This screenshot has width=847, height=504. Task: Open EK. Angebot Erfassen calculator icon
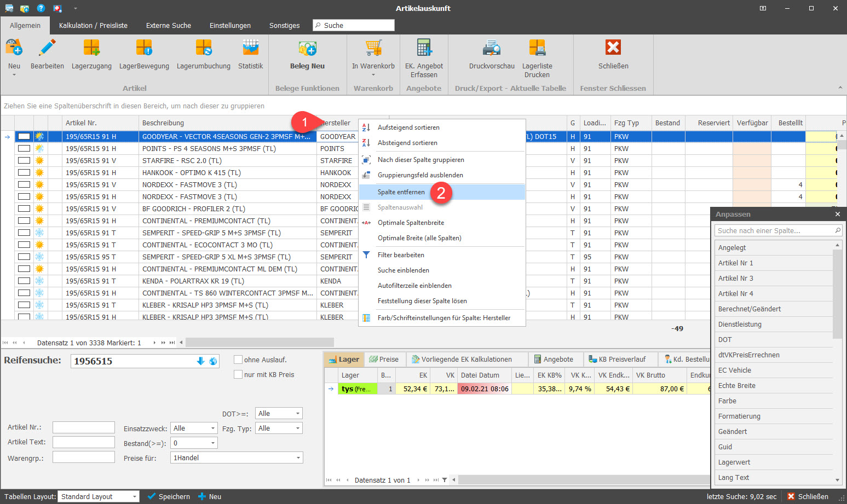424,48
